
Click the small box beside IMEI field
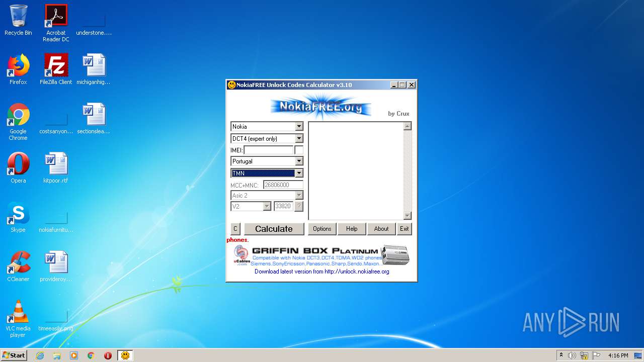(299, 150)
